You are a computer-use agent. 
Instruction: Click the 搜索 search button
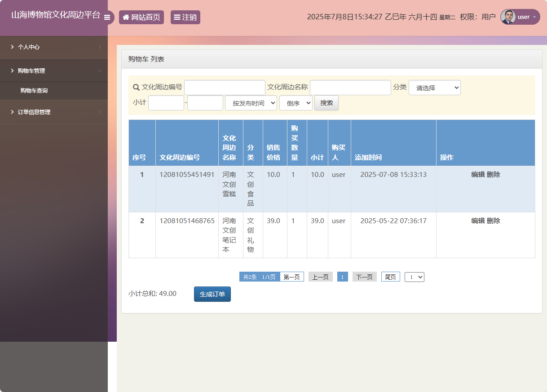pyautogui.click(x=326, y=103)
